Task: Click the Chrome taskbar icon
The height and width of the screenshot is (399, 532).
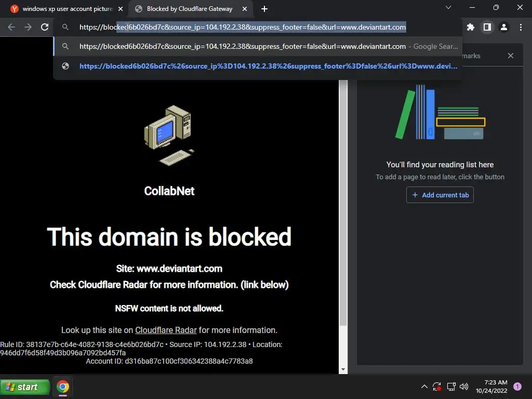Action: tap(63, 387)
